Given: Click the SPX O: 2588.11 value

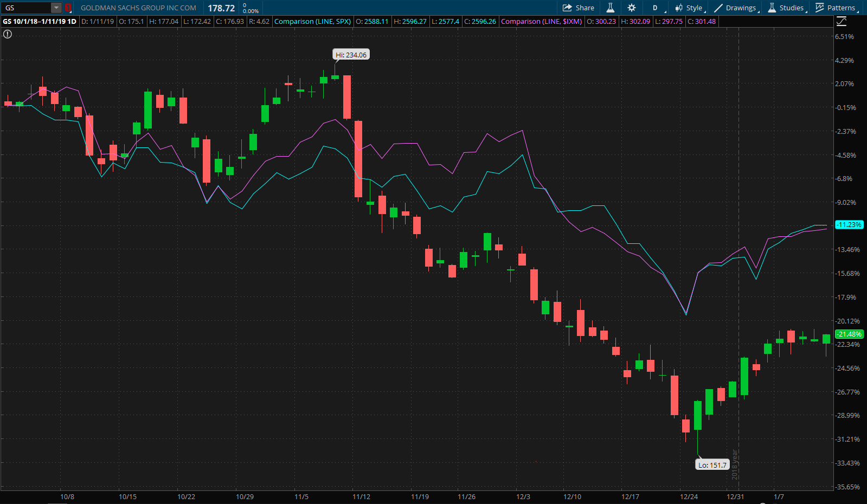Looking at the screenshot, I should tap(372, 22).
